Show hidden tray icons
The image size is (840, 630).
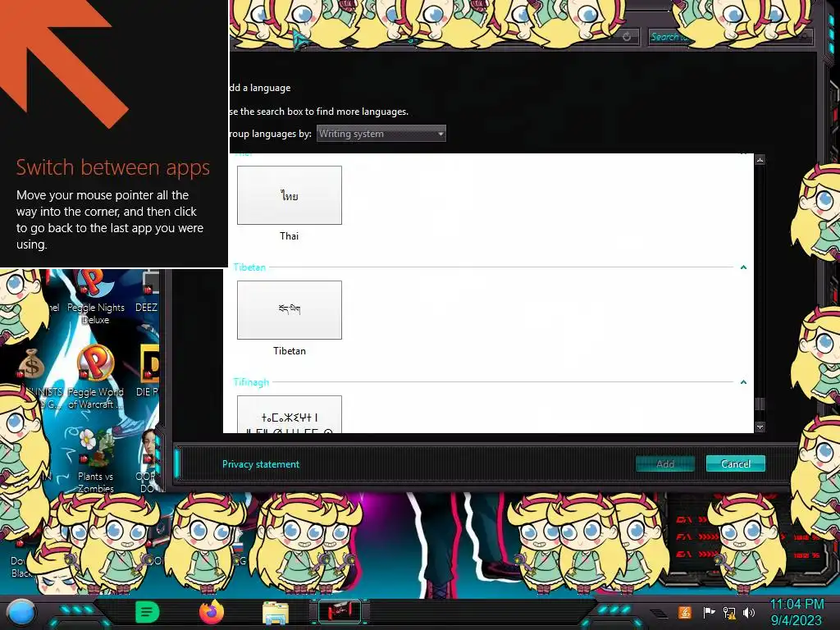[659, 614]
